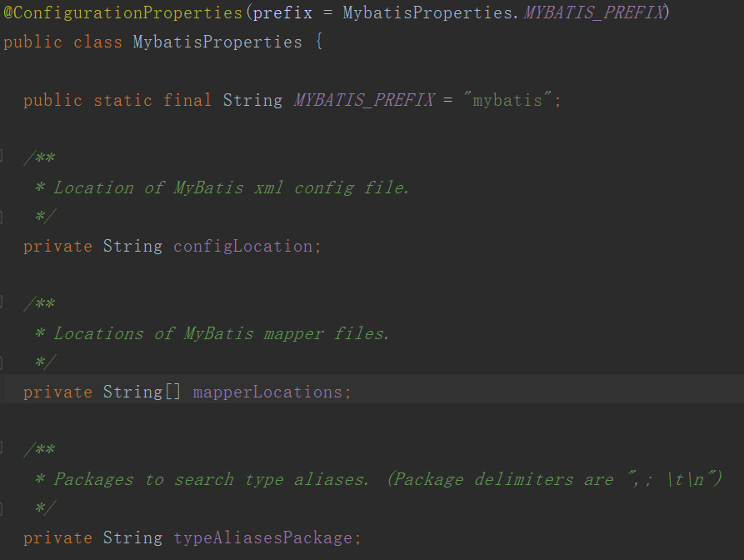Click the 'prefix' attribute in the annotation
Viewport: 744px width, 560px height.
click(282, 12)
